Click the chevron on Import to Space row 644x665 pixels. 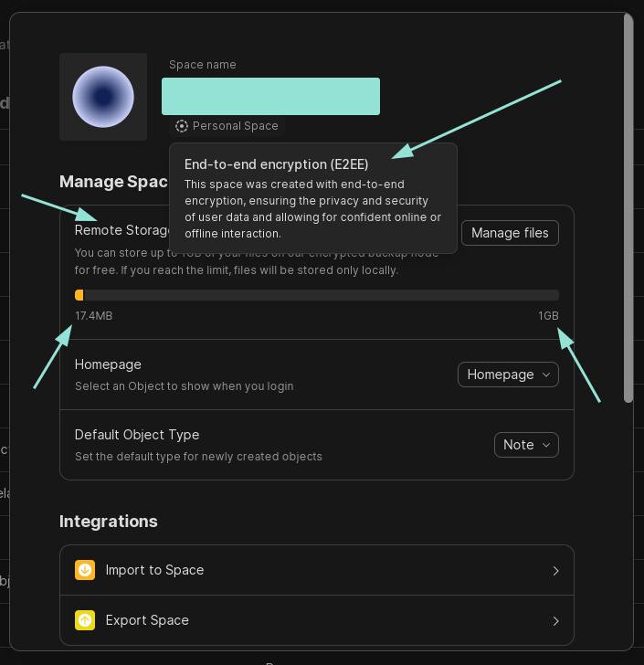(555, 571)
